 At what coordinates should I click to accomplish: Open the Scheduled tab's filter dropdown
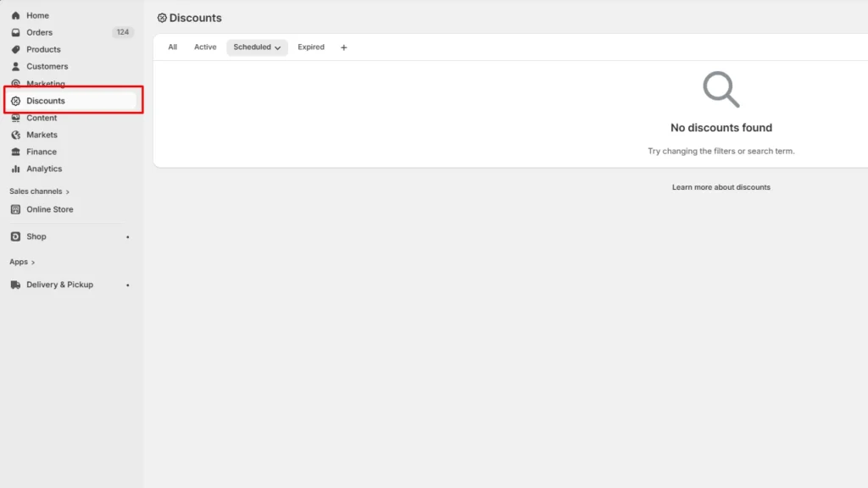point(277,47)
